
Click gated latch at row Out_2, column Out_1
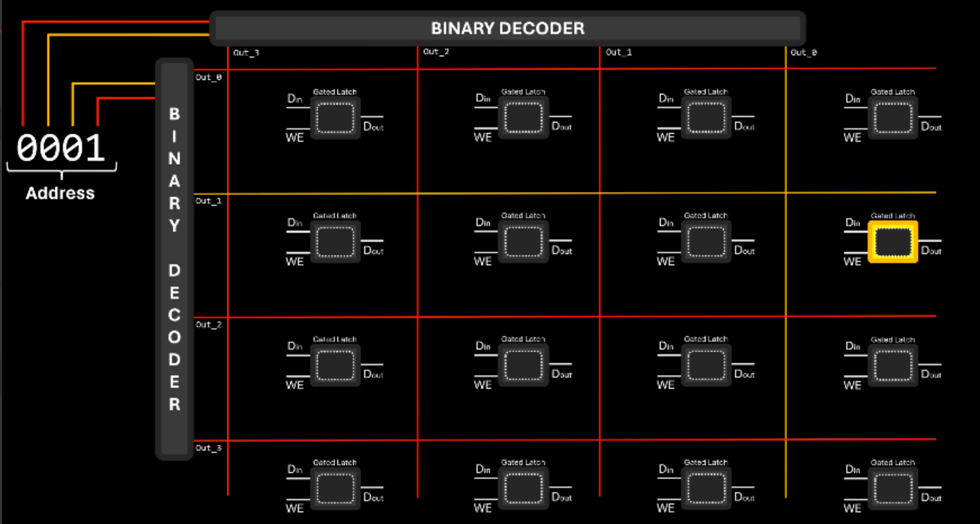pos(706,365)
